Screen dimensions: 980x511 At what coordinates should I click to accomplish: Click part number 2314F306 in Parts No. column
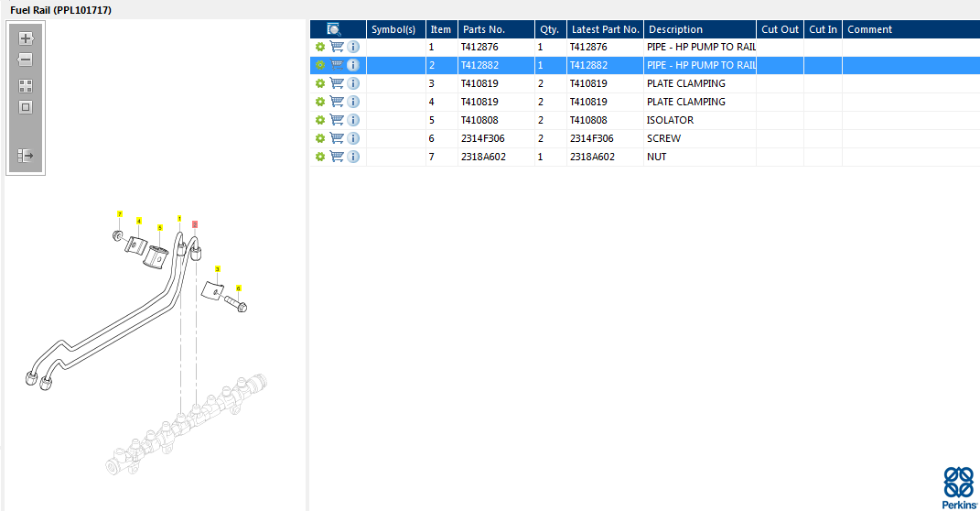coord(482,138)
